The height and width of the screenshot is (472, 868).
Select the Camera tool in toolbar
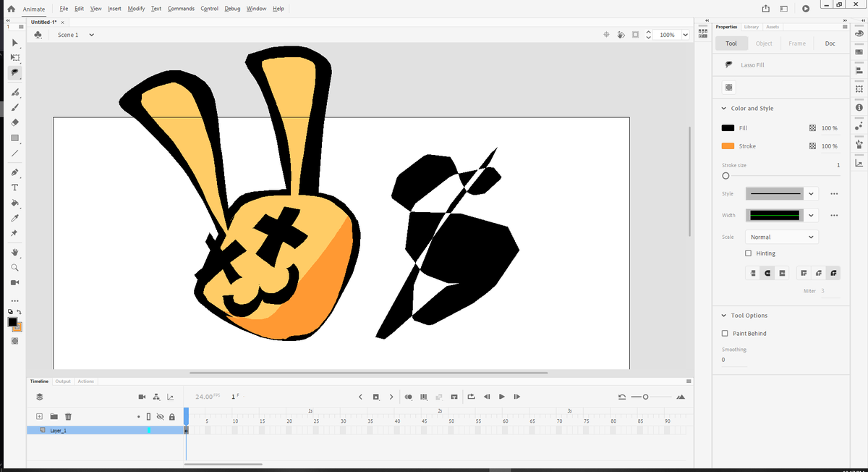click(14, 282)
